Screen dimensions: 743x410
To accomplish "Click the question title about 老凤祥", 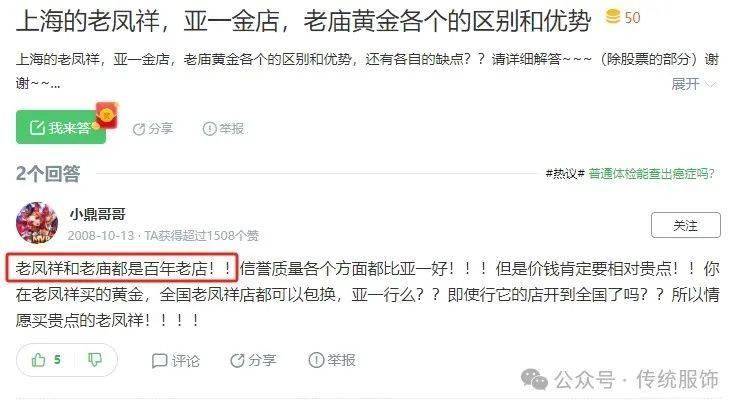I will pyautogui.click(x=303, y=21).
